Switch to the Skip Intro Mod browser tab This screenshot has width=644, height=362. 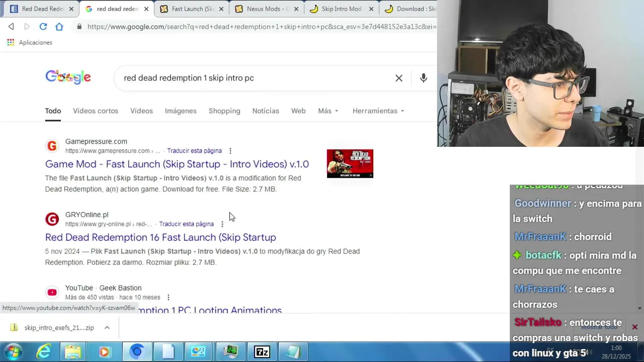[x=341, y=9]
